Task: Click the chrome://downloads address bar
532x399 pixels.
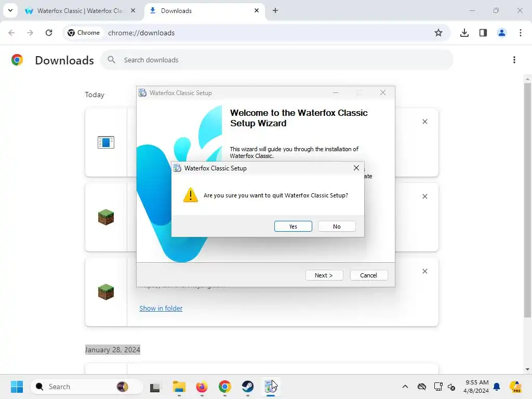Action: (x=258, y=33)
